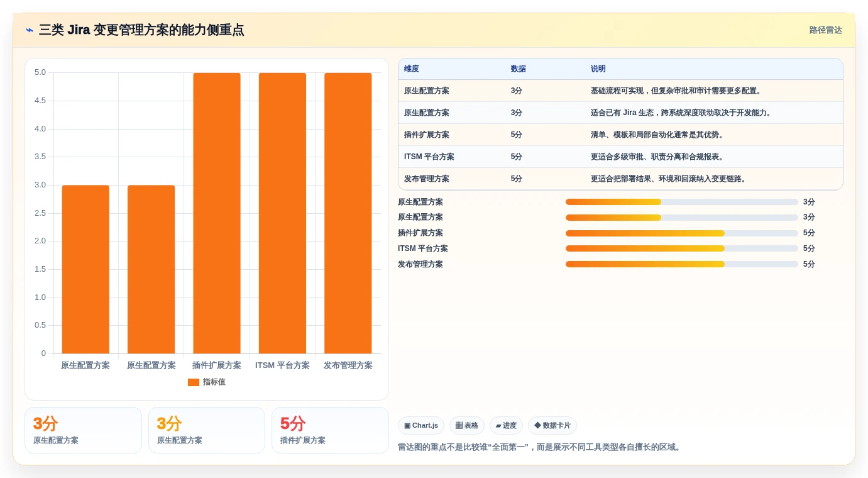
Task: Click the 发布管理方案 progress bar
Action: [682, 264]
